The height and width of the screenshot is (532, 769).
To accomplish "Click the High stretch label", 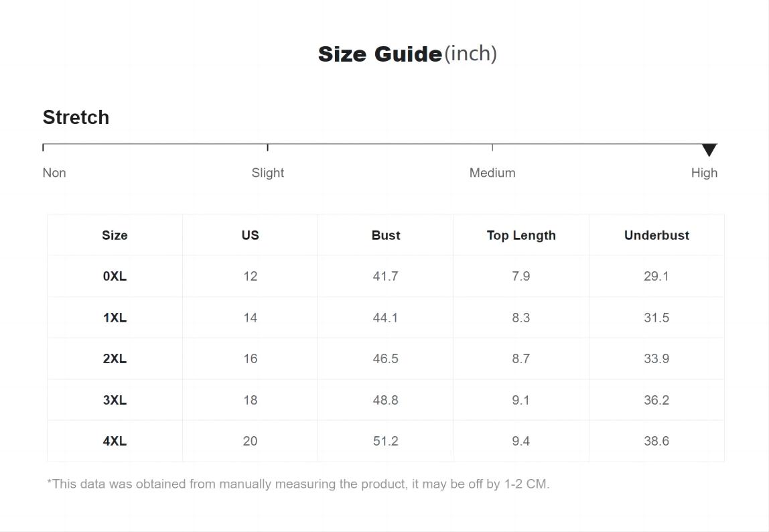I will (x=704, y=173).
